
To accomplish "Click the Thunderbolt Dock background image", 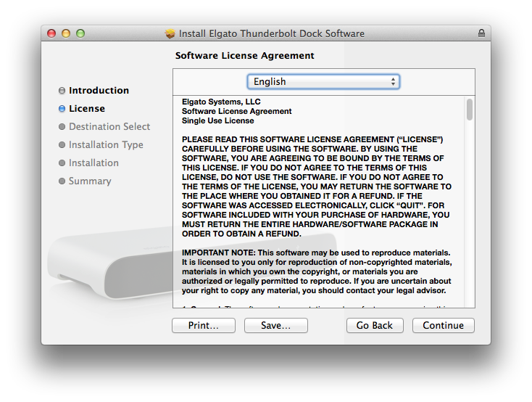I will click(109, 276).
